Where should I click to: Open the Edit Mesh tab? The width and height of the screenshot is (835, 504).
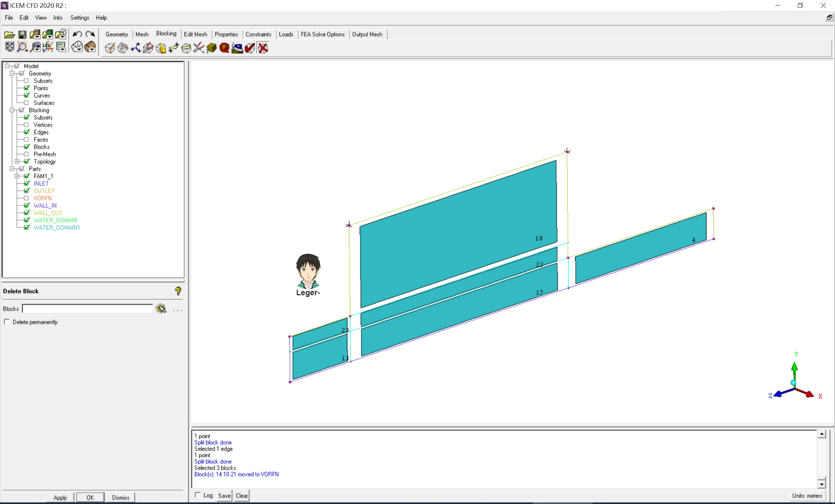(195, 34)
